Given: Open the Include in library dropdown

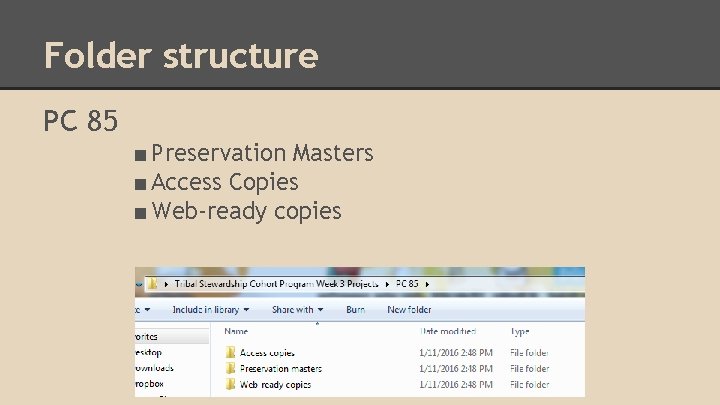Looking at the screenshot, I should 211,309.
